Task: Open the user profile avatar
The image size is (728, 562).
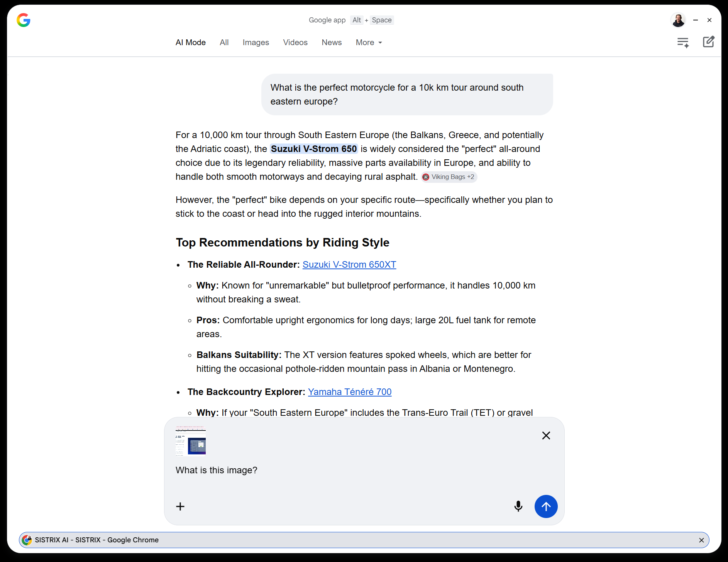Action: [678, 20]
